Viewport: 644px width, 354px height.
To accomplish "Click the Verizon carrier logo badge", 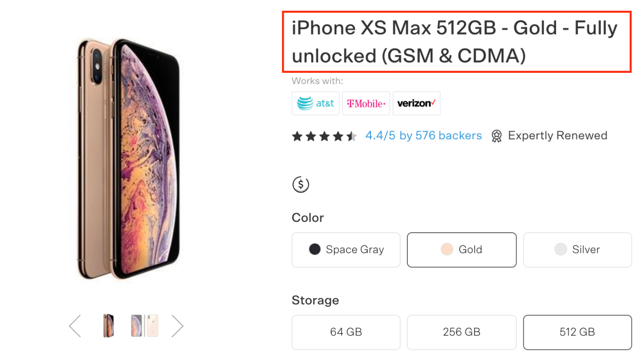I will (416, 103).
